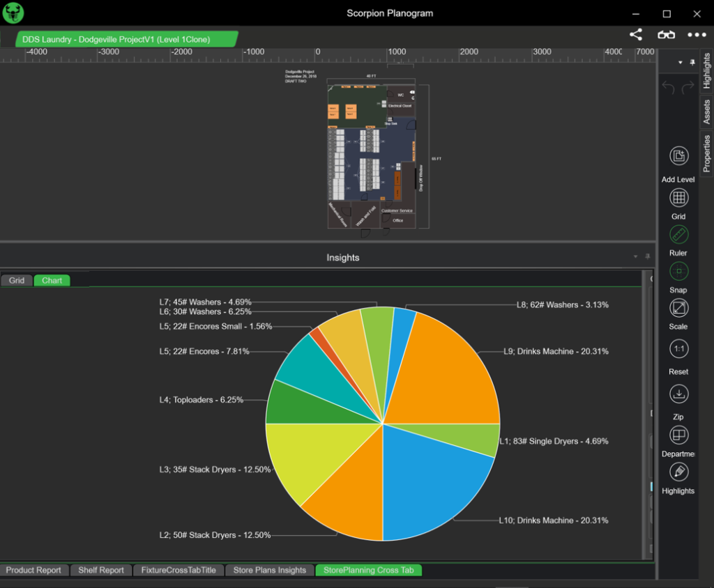Click the share icon in the toolbar
The width and height of the screenshot is (714, 588).
click(x=635, y=33)
